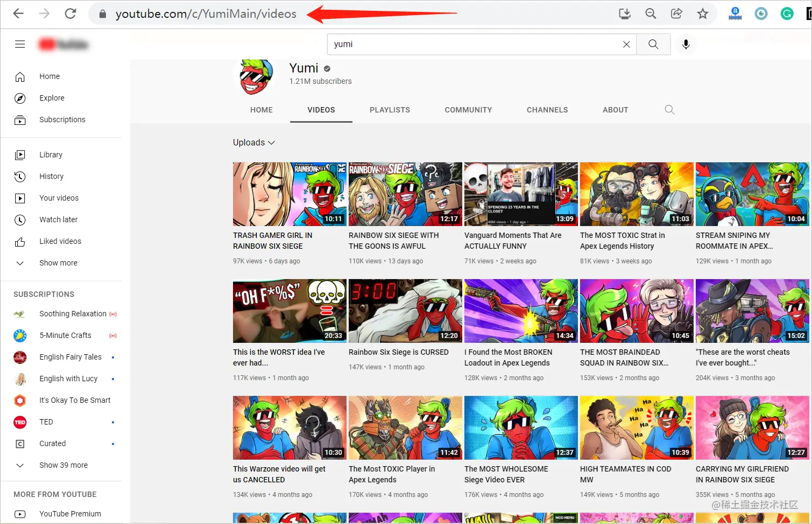812x524 pixels.
Task: Open Yumi's ABOUT page
Action: 615,110
